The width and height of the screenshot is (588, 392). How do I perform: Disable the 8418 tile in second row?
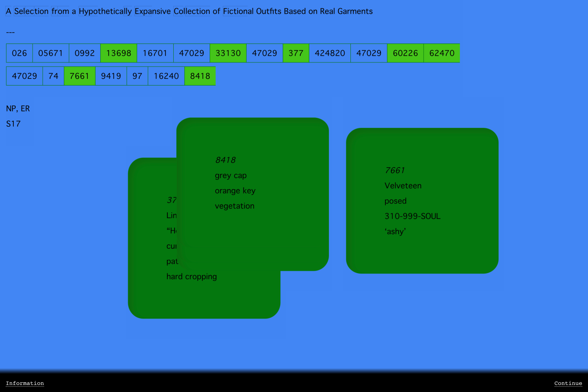point(200,76)
